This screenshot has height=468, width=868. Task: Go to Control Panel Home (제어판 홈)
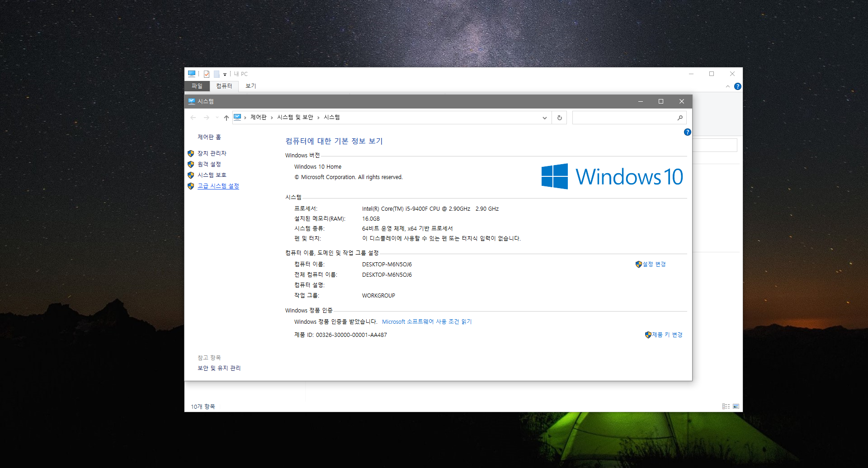[209, 137]
